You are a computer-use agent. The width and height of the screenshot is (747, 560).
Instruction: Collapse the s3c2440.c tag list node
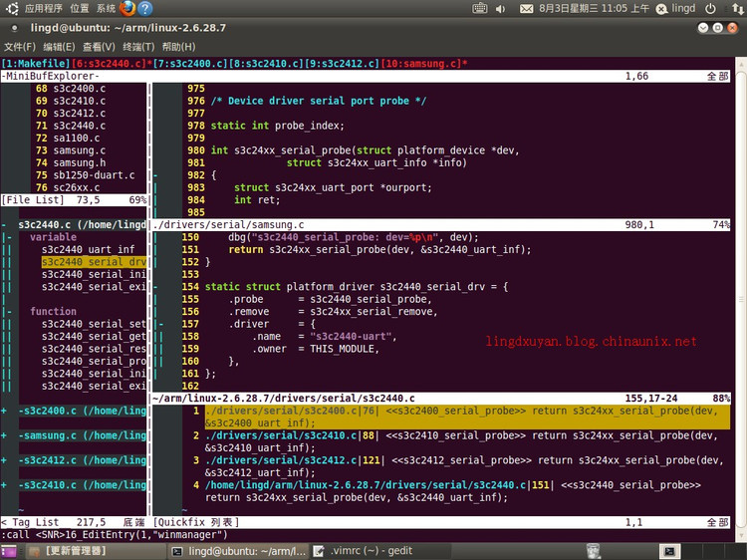pos(4,224)
